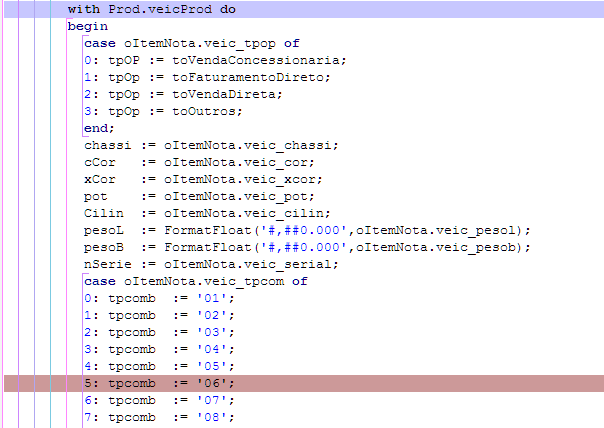
Task: Click line 'xCor := oItemNota.veic_xcor;'
Action: click(x=203, y=179)
